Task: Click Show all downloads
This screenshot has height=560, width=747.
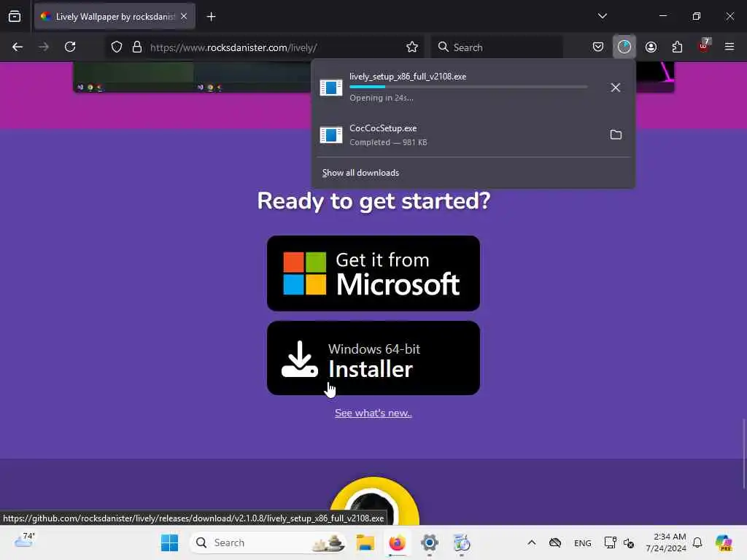Action: [x=360, y=173]
